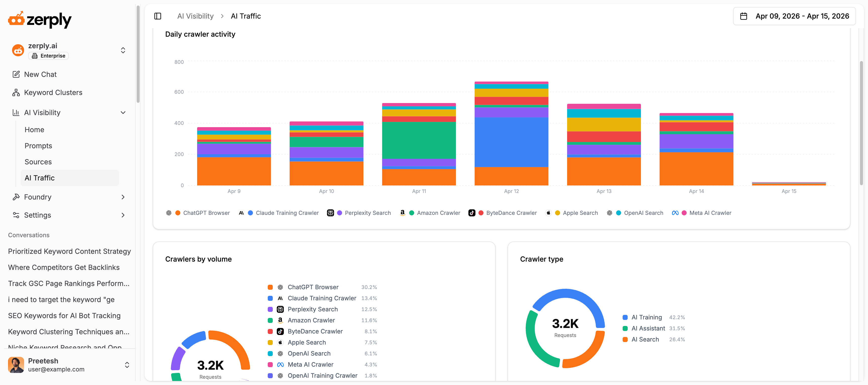This screenshot has width=868, height=385.
Task: Click the Apple icon in chart legend
Action: coord(548,213)
